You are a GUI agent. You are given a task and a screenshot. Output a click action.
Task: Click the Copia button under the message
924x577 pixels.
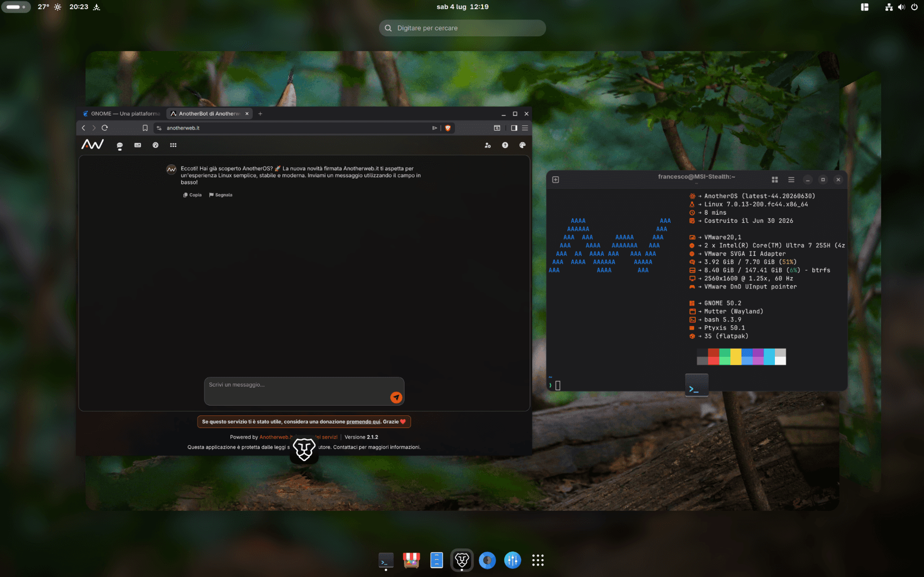pos(193,195)
